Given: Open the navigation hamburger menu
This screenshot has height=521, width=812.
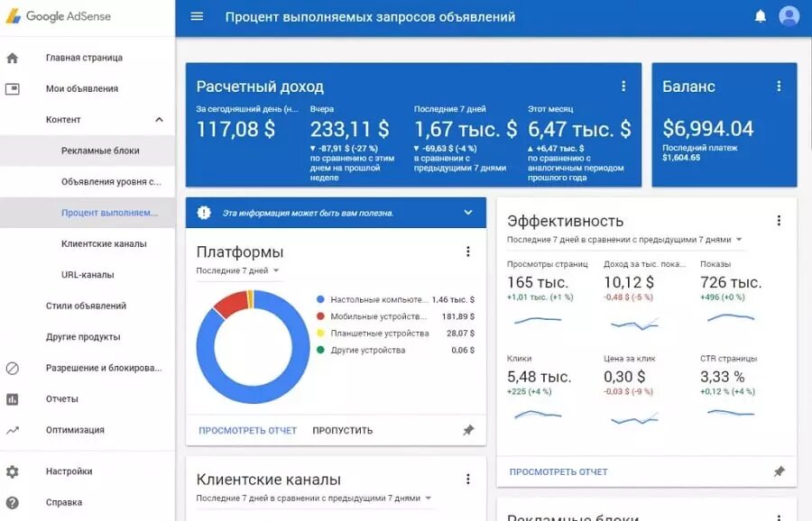Looking at the screenshot, I should tap(197, 16).
